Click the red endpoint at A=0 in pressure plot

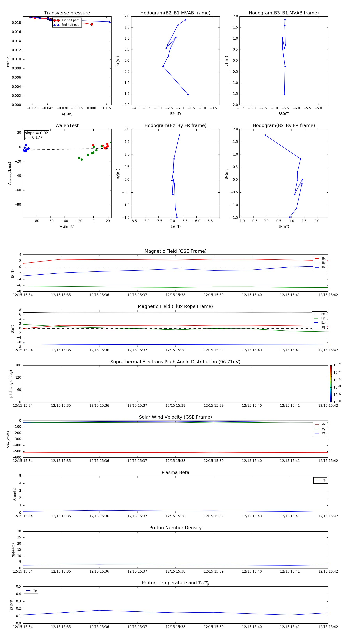click(92, 24)
